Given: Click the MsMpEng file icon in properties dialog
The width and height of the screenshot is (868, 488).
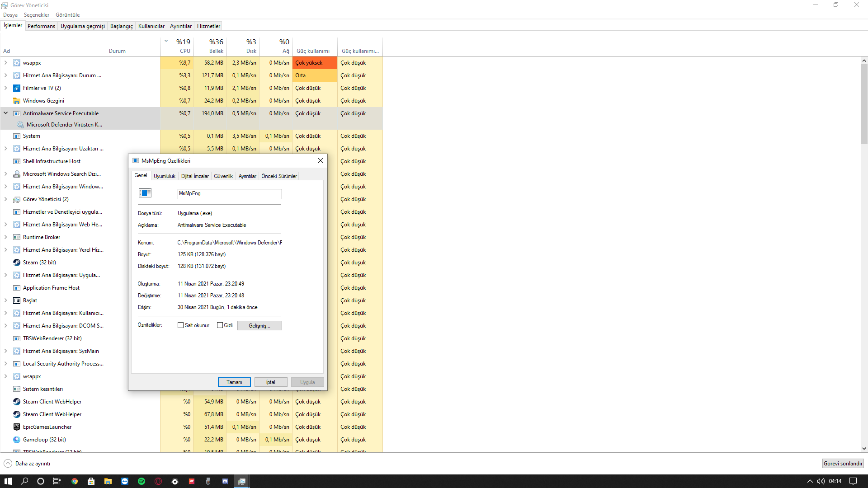Looking at the screenshot, I should tap(145, 193).
